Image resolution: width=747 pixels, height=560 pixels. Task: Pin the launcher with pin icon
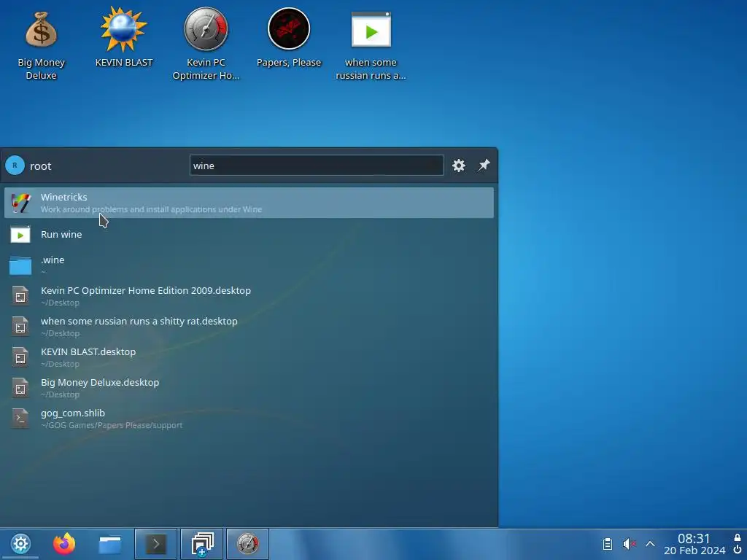click(484, 166)
